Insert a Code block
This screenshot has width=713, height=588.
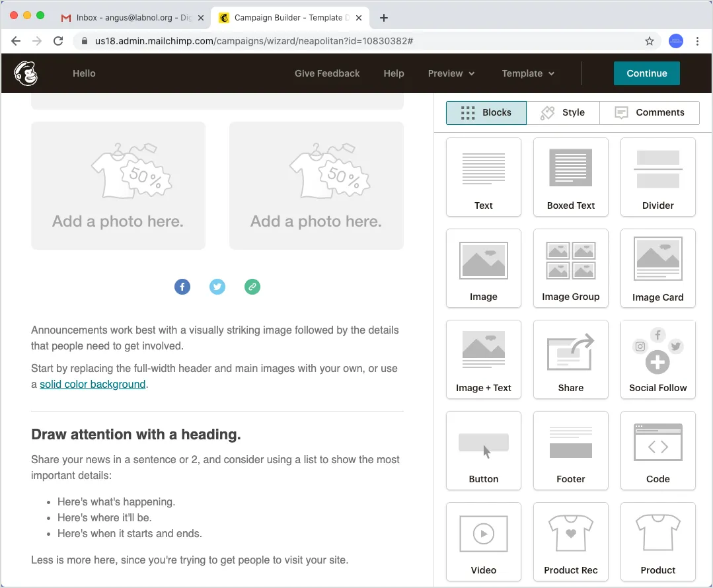tap(657, 451)
